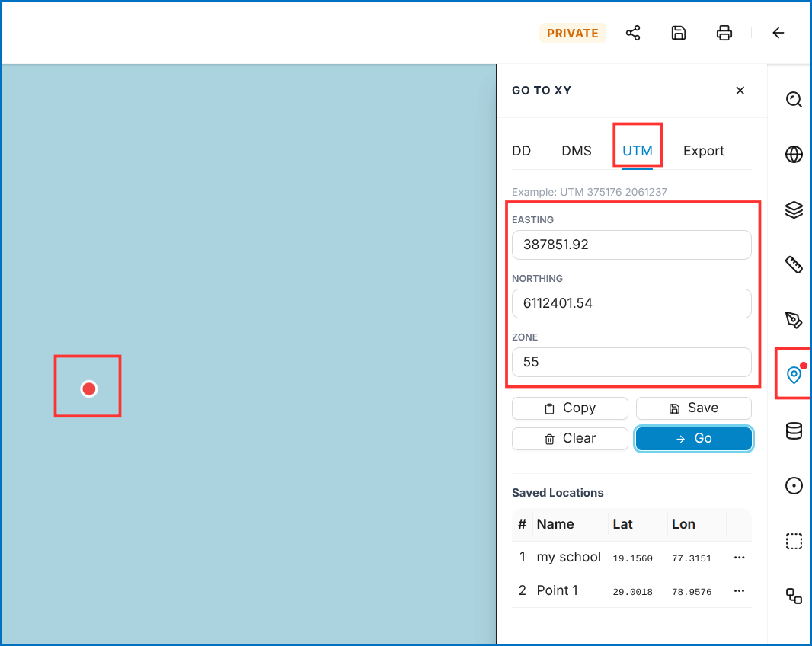Viewport: 812px width, 646px height.
Task: Click the Clear button
Action: [570, 439]
